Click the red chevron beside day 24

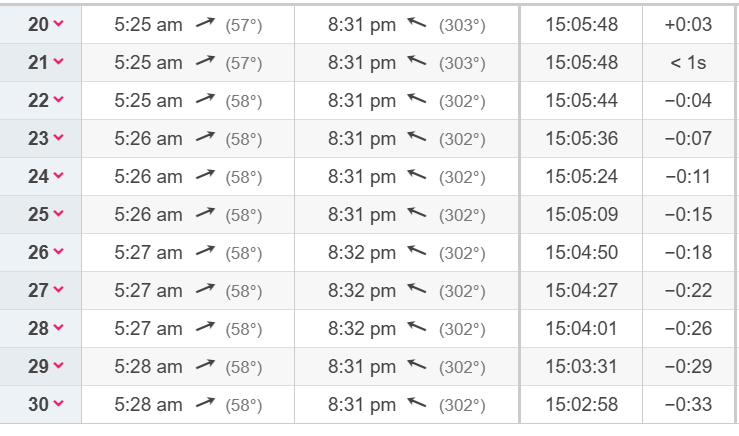pos(58,175)
